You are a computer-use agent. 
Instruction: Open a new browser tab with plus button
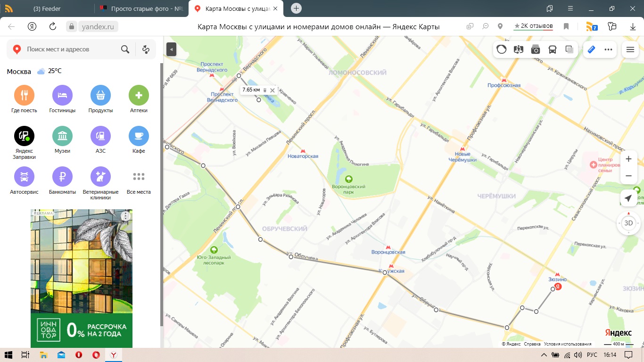click(296, 8)
